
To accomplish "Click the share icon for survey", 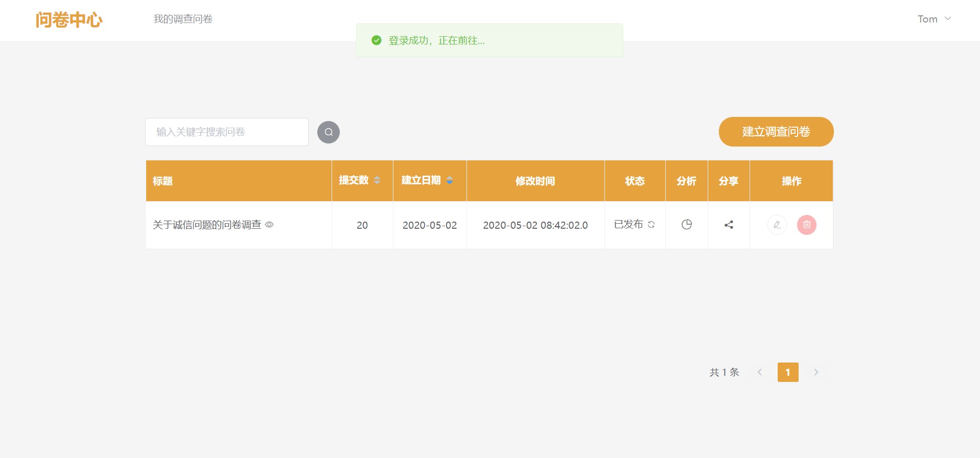I will coord(729,225).
